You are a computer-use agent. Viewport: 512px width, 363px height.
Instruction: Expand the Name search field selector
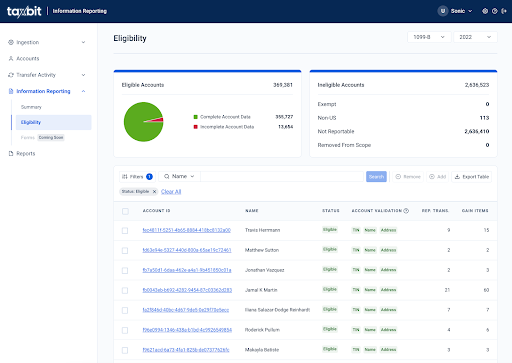[179, 176]
